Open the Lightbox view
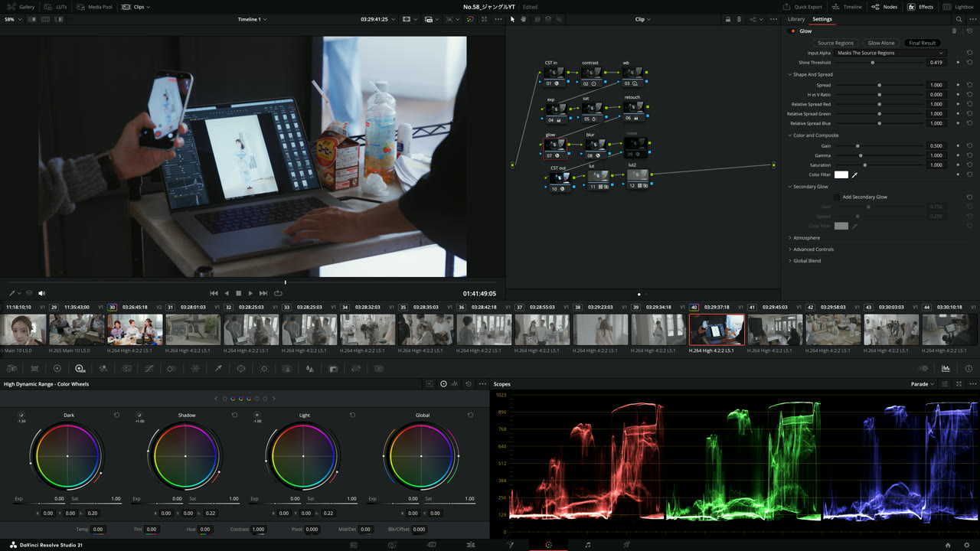Image resolution: width=980 pixels, height=551 pixels. (959, 7)
